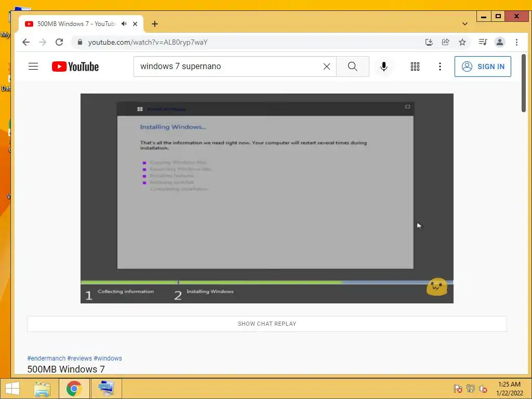Screen dimensions: 532x399
Task: Select the 500MB Windows 7 YouTube tab
Action: tap(76, 24)
